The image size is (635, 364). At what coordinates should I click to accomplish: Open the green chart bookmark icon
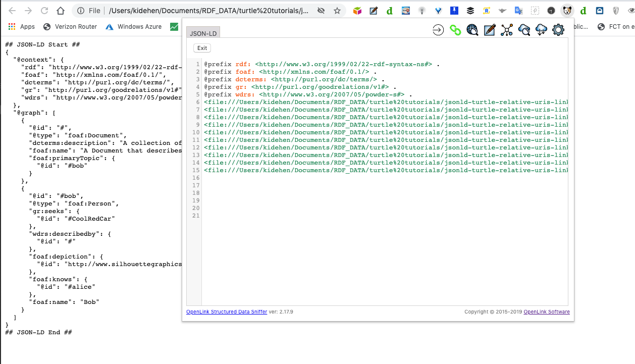174,27
